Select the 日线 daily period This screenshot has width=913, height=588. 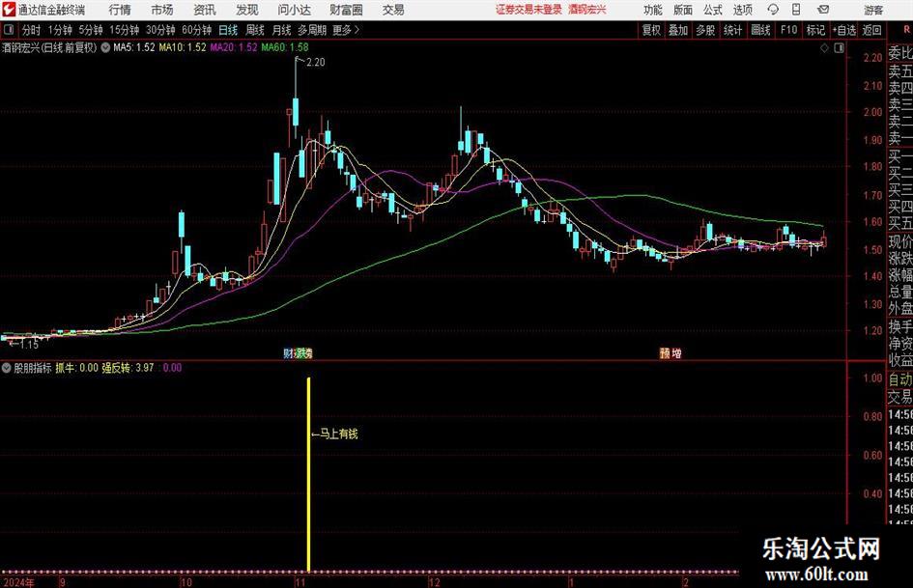click(228, 30)
